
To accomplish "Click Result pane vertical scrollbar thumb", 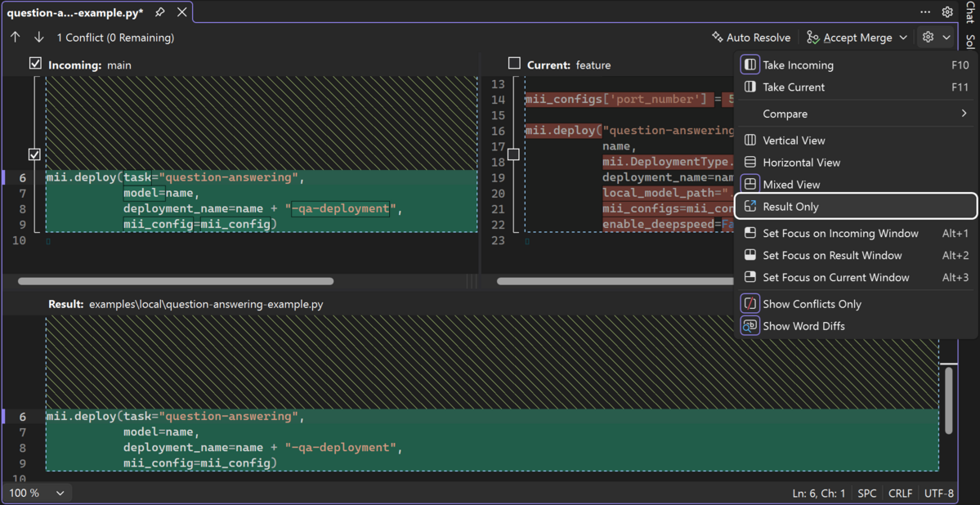I will (x=949, y=400).
